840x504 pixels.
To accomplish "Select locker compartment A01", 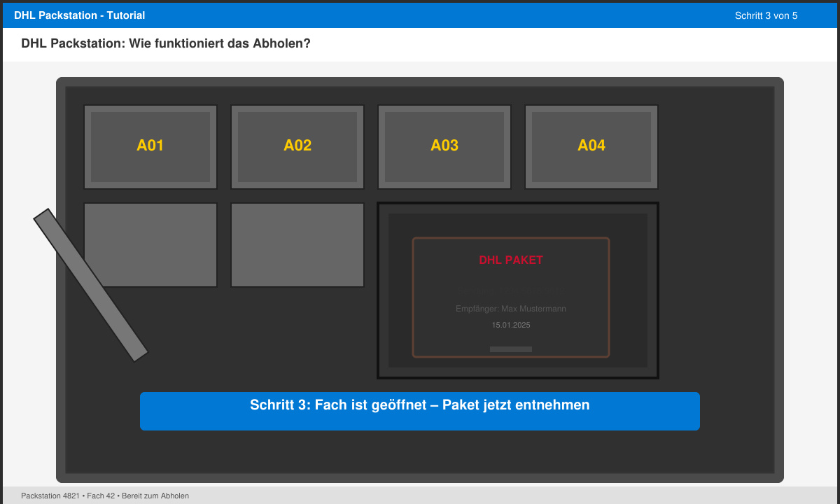I will 150,147.
